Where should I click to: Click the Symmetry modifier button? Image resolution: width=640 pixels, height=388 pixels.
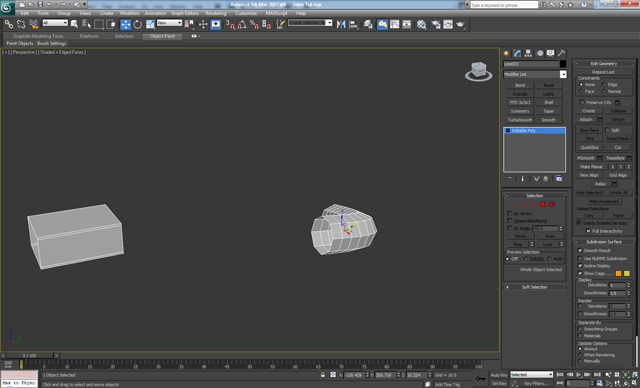(x=520, y=111)
